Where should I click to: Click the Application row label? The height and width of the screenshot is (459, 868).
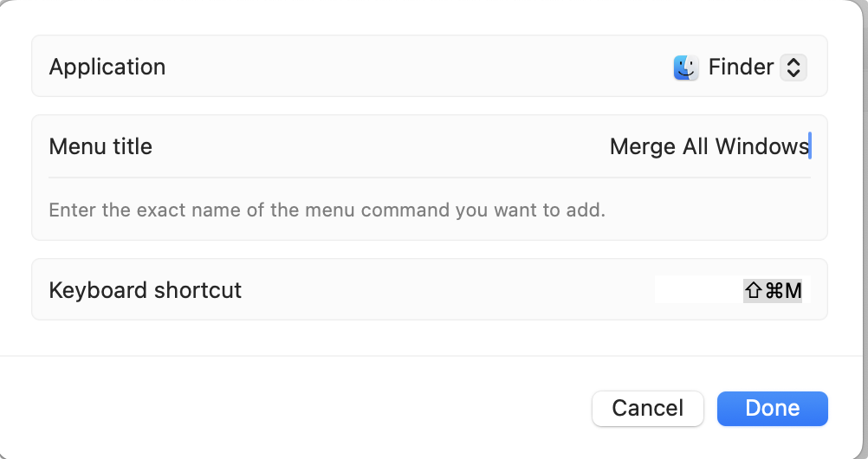(107, 67)
